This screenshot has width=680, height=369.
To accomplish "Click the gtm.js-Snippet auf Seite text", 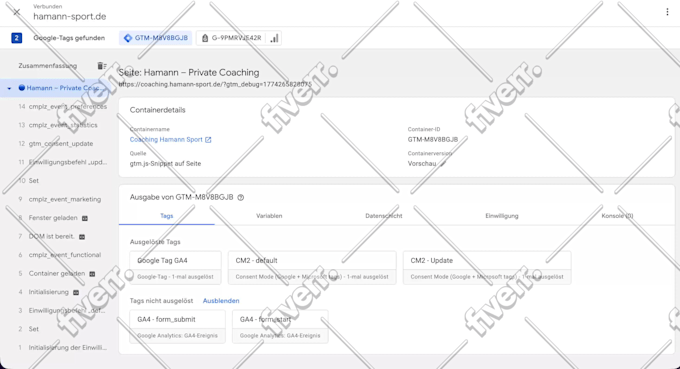I will coord(165,164).
